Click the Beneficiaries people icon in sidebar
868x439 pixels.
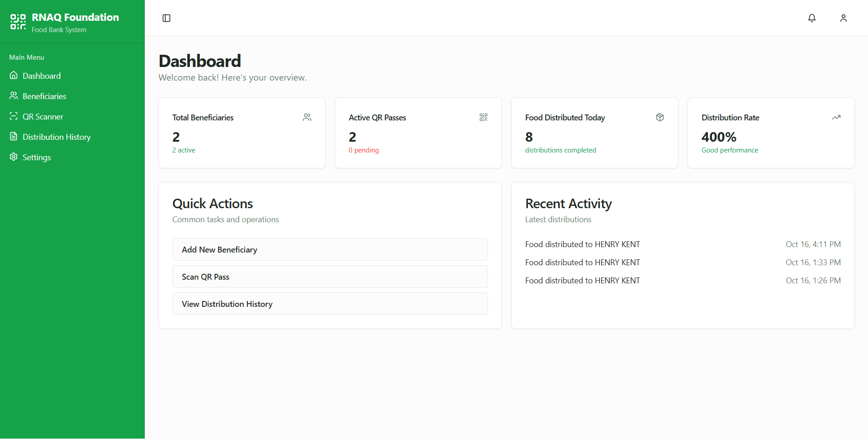(x=14, y=95)
